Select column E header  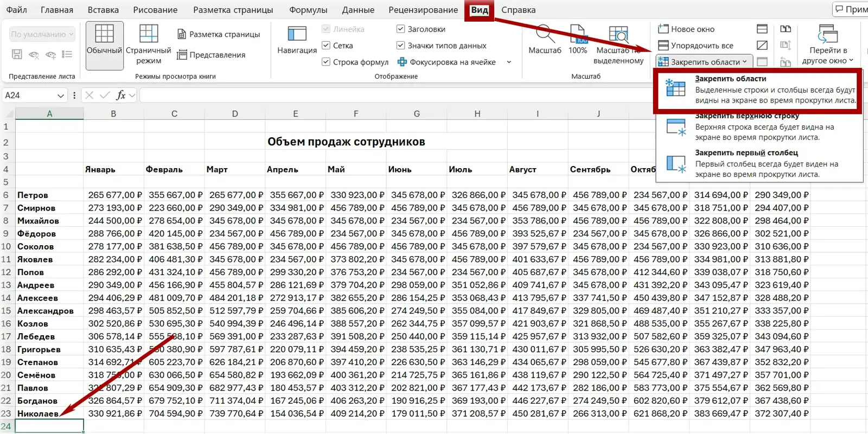pos(296,114)
